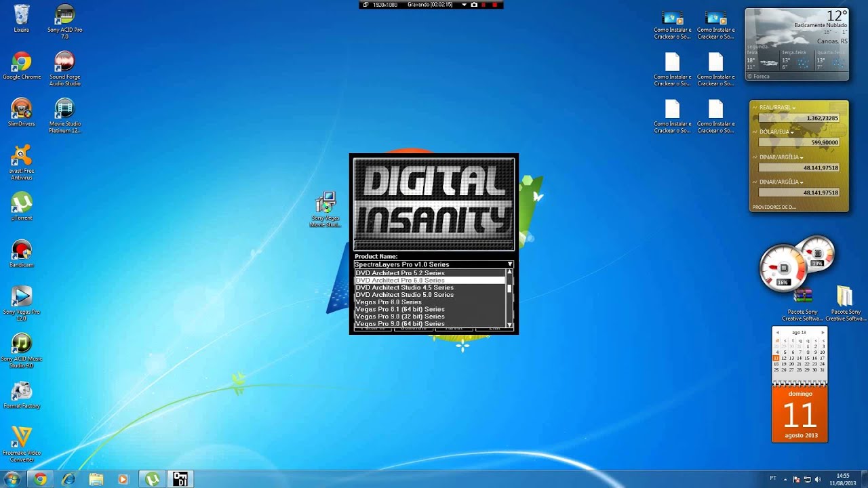868x488 pixels.
Task: Choose DVD Architect Pro 5.2 Series
Action: [x=430, y=272]
